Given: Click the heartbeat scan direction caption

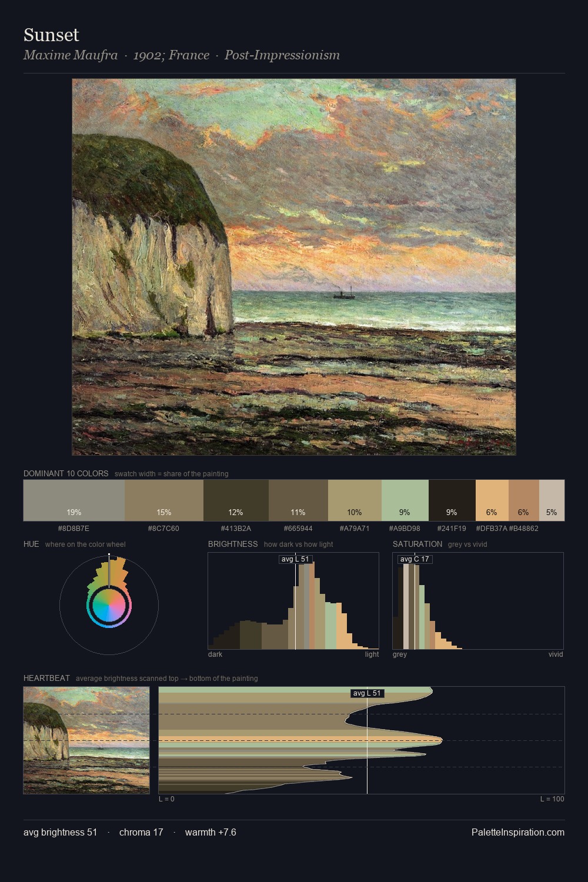Looking at the screenshot, I should 167,679.
